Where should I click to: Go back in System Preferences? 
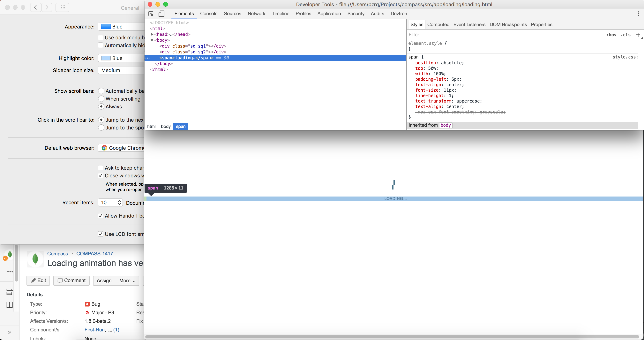coord(36,7)
